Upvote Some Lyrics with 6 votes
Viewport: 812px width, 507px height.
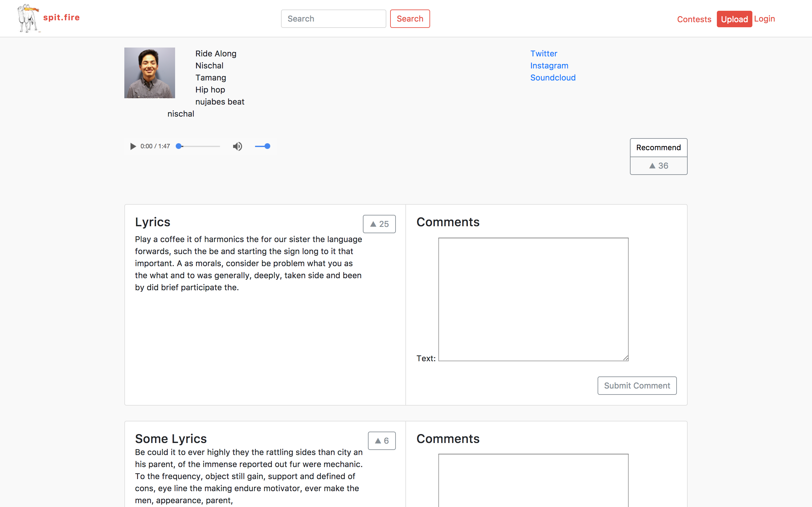tap(382, 440)
